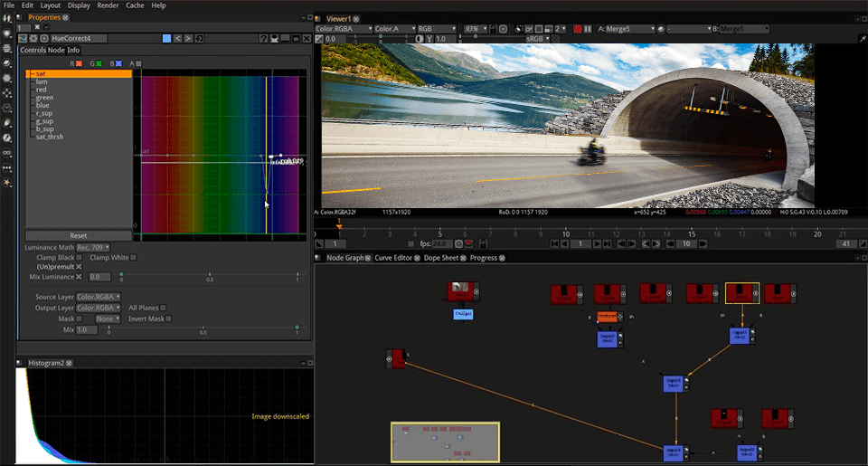The image size is (868, 466).
Task: Click the node settings gear icon beside HueCorrect4
Action: [33, 38]
